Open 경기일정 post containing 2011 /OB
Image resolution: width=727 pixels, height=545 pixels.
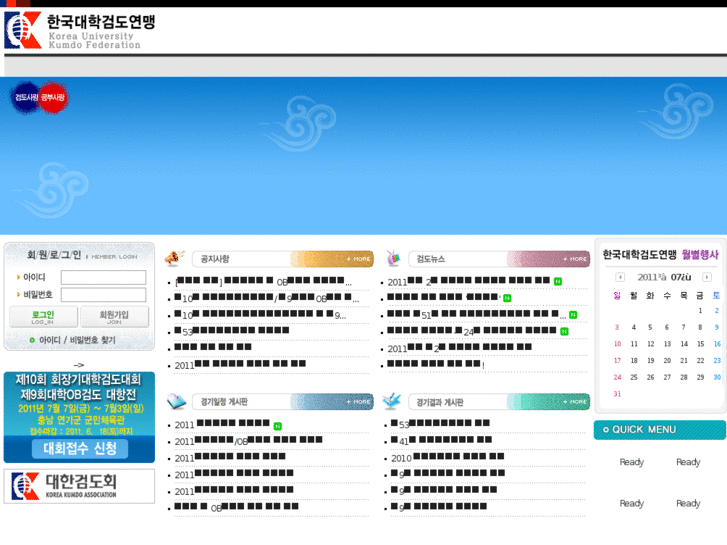click(x=249, y=441)
